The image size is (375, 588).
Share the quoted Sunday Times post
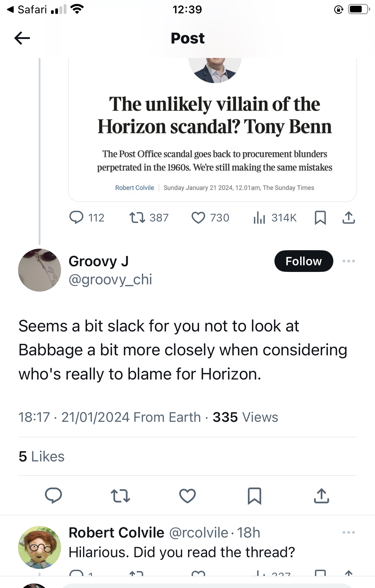(x=348, y=218)
